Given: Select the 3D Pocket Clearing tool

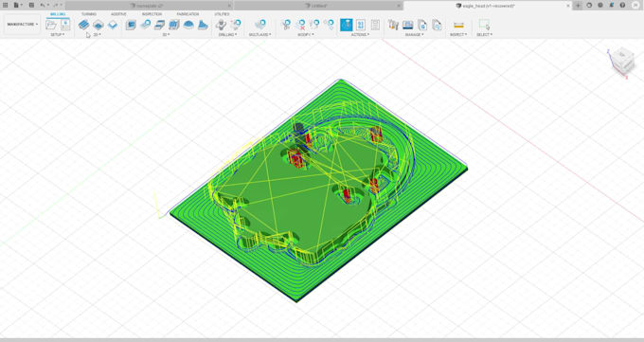Looking at the screenshot, I should (145, 25).
